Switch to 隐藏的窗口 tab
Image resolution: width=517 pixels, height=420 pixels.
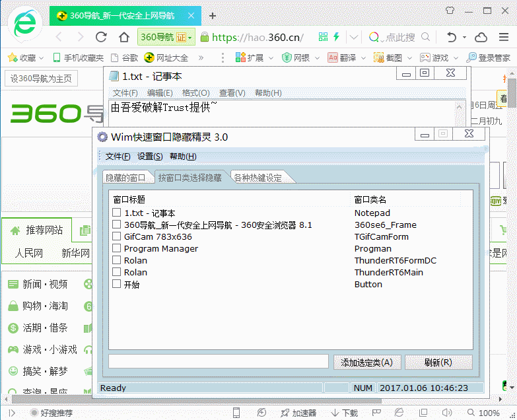coord(125,178)
